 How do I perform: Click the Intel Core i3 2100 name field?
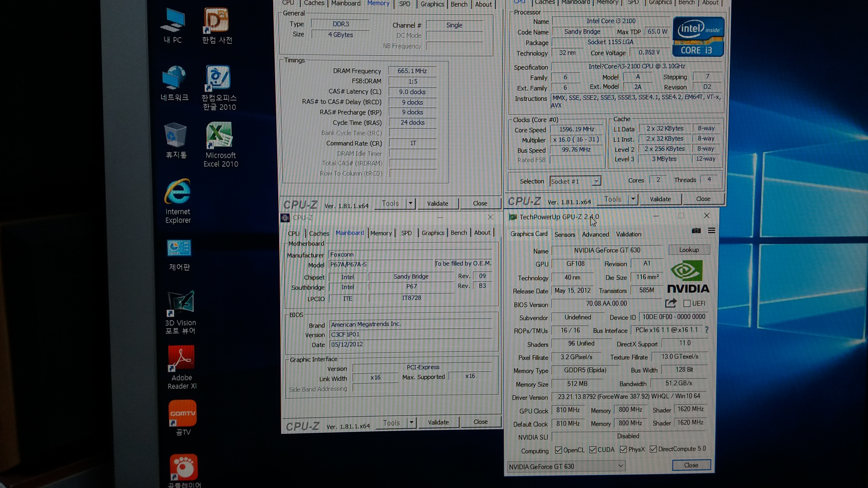[611, 21]
